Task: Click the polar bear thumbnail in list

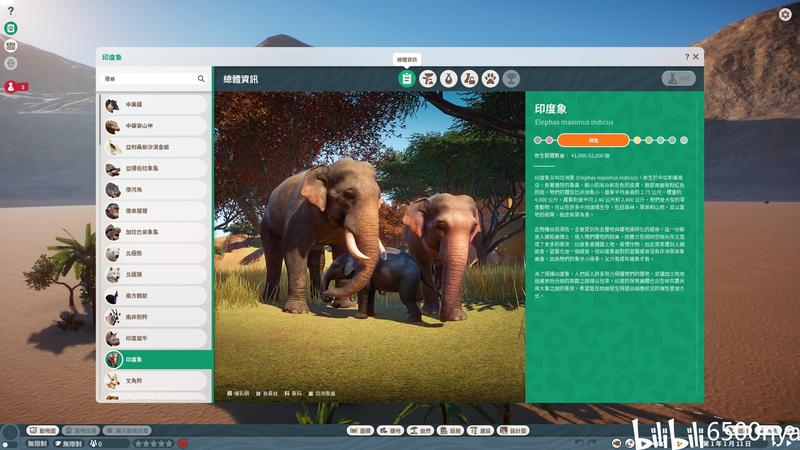Action: click(113, 254)
